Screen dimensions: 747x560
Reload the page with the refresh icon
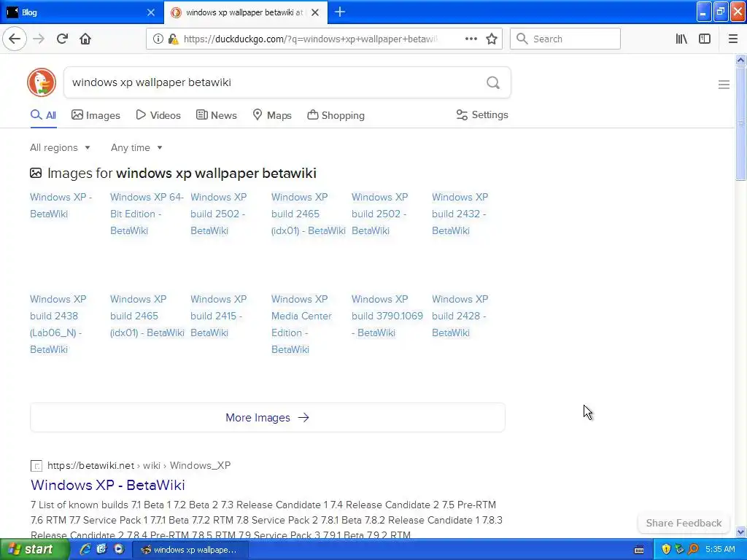click(x=62, y=39)
